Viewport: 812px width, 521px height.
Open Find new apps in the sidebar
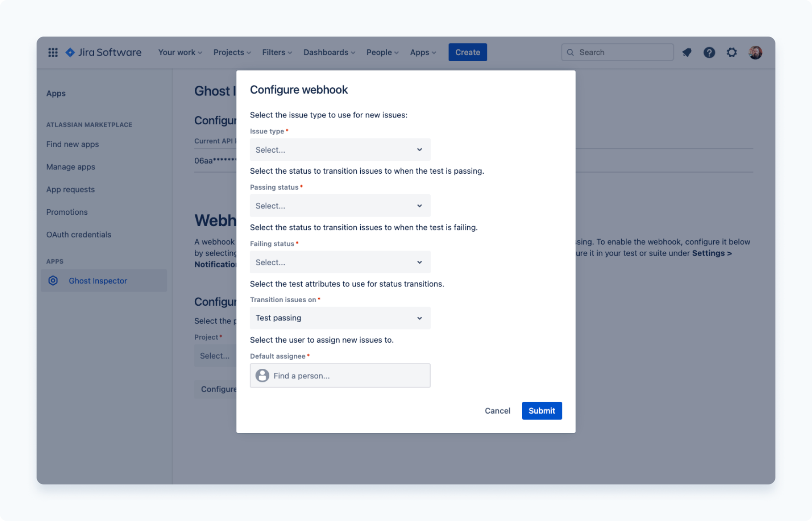coord(72,144)
